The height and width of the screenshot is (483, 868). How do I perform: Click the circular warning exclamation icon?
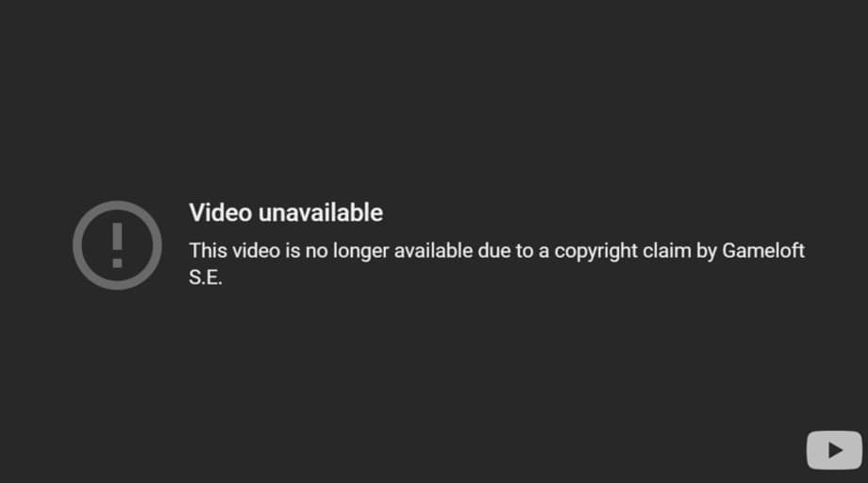tap(117, 245)
